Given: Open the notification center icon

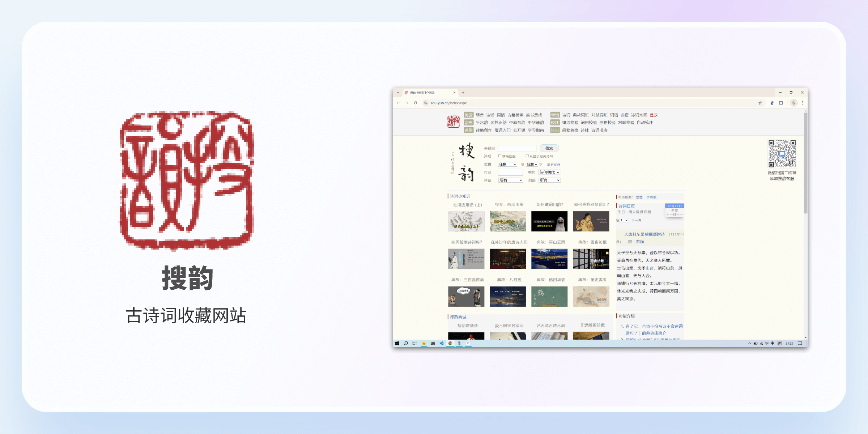Looking at the screenshot, I should (x=800, y=343).
